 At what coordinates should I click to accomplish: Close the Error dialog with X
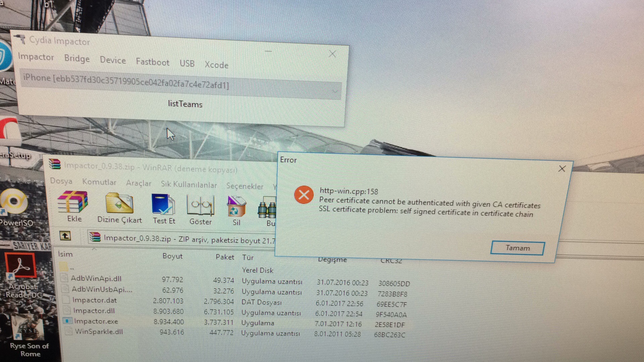[562, 169]
